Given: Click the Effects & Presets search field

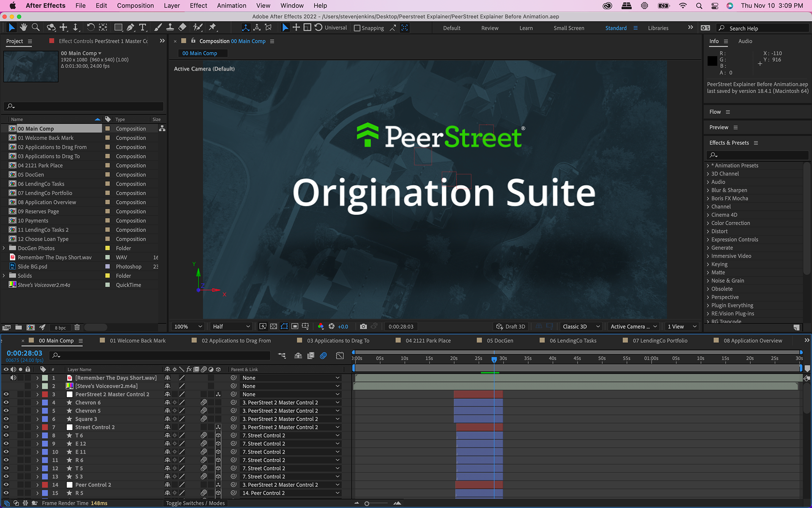Looking at the screenshot, I should coord(757,155).
